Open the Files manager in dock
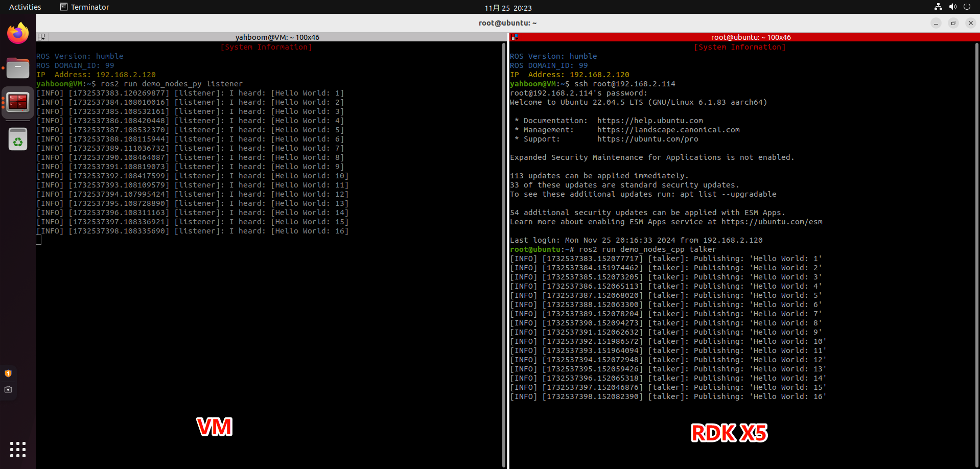The height and width of the screenshot is (469, 980). 18,68
